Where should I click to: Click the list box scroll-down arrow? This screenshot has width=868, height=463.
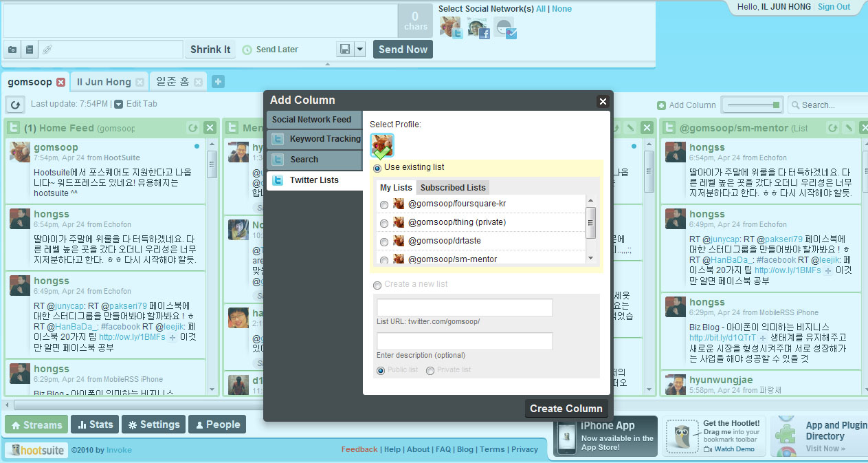pos(590,258)
